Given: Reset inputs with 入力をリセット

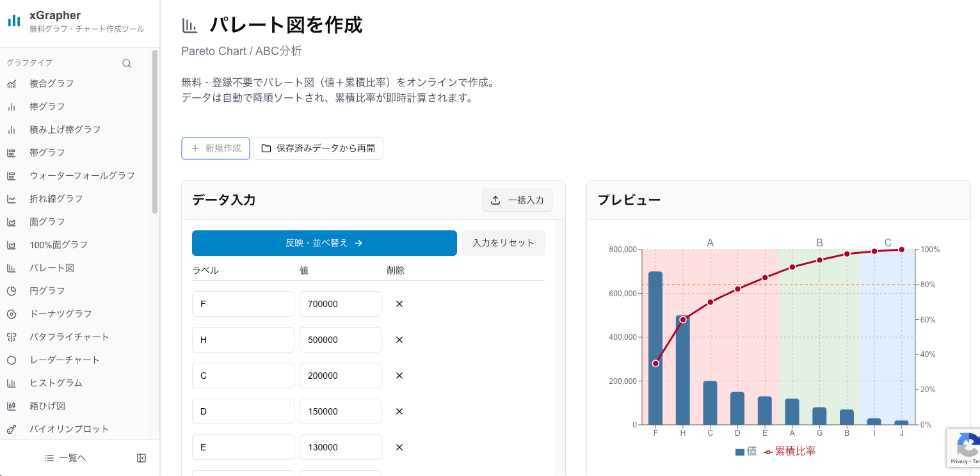Looking at the screenshot, I should [504, 243].
